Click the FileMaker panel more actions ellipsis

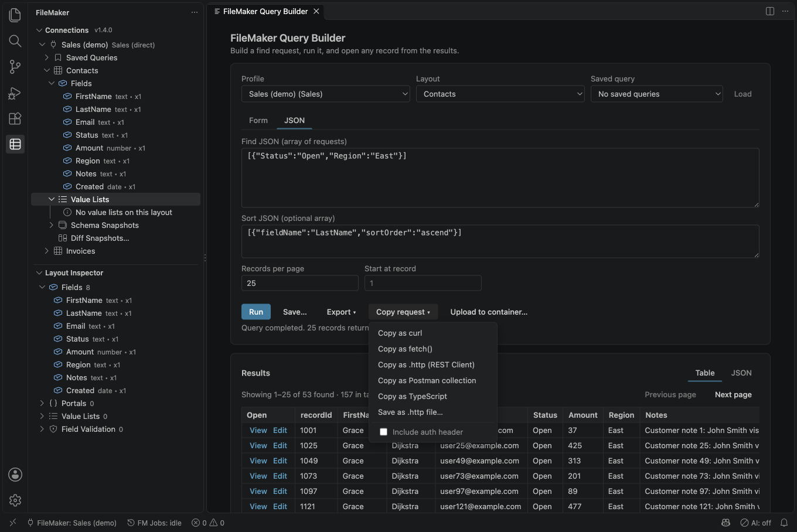click(x=195, y=12)
